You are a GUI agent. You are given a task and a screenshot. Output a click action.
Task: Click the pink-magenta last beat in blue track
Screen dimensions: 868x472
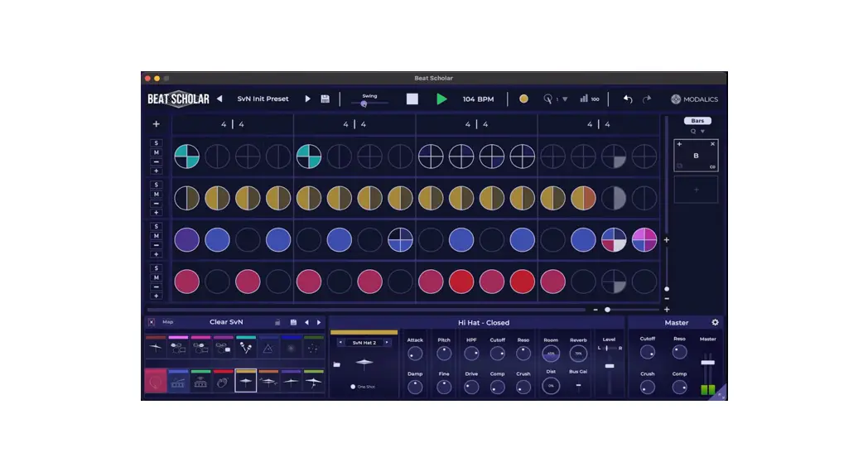644,239
